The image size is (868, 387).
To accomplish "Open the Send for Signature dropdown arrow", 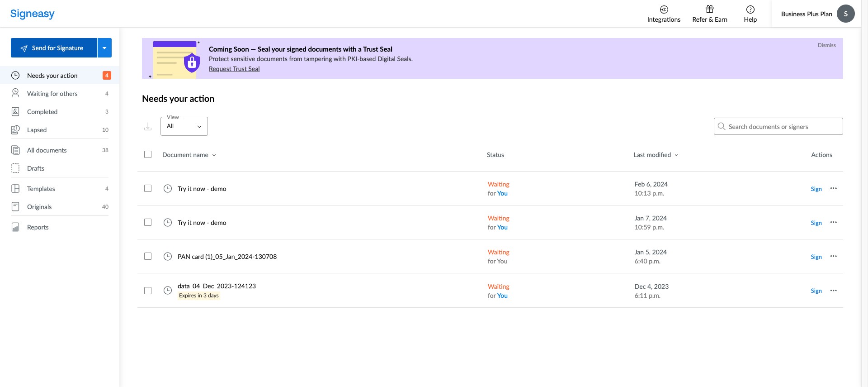I will coord(104,48).
